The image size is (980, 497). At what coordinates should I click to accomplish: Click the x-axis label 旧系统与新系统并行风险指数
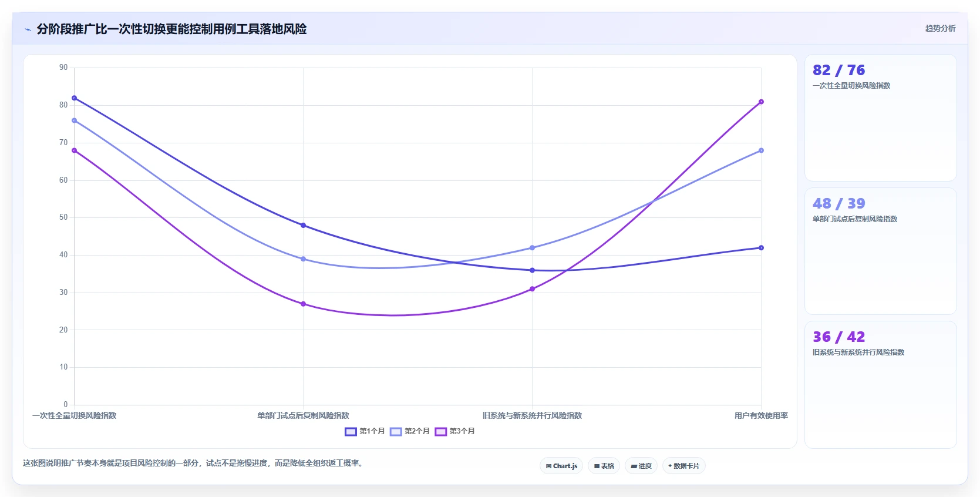pyautogui.click(x=532, y=415)
